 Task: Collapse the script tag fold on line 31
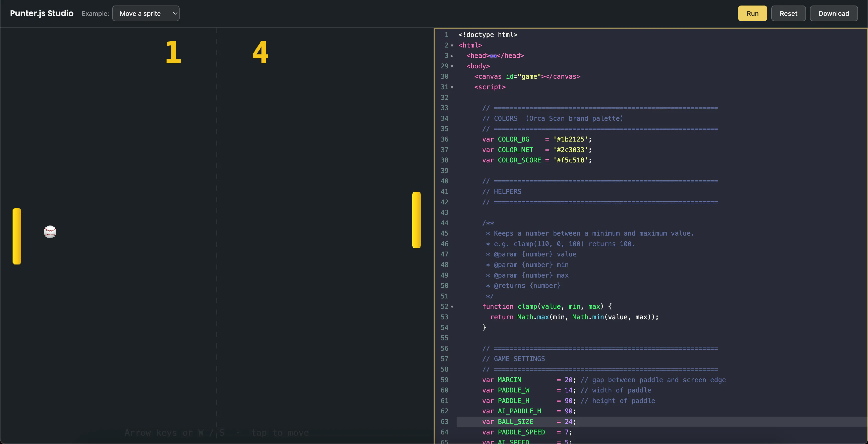(452, 87)
